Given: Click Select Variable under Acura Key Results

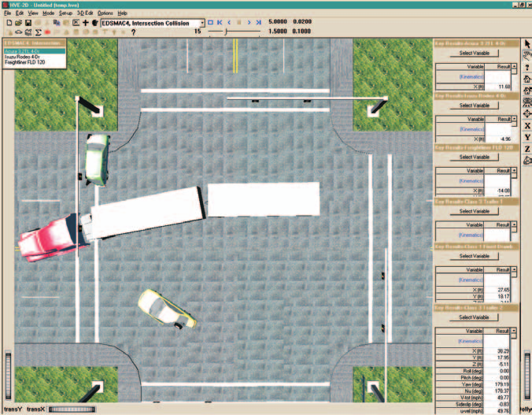Looking at the screenshot, I should point(474,53).
